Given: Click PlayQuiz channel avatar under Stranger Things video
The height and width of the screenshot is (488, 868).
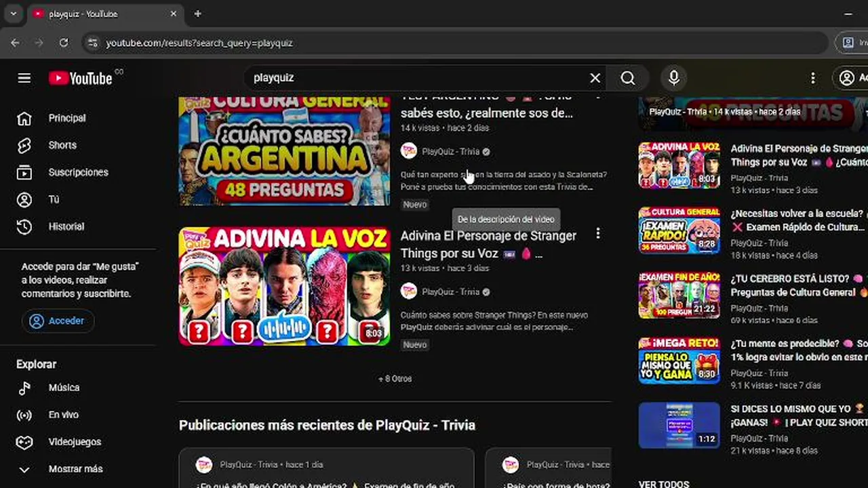Looking at the screenshot, I should click(x=409, y=291).
